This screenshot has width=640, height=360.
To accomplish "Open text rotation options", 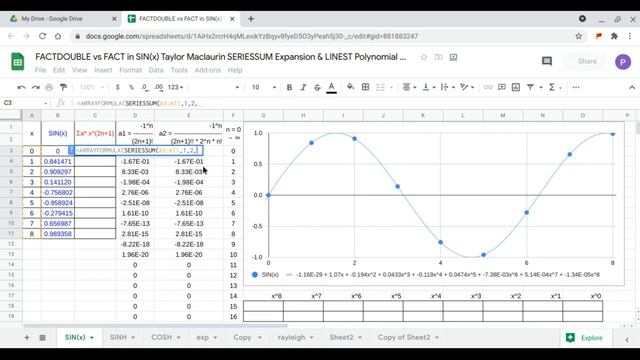I will (x=467, y=87).
